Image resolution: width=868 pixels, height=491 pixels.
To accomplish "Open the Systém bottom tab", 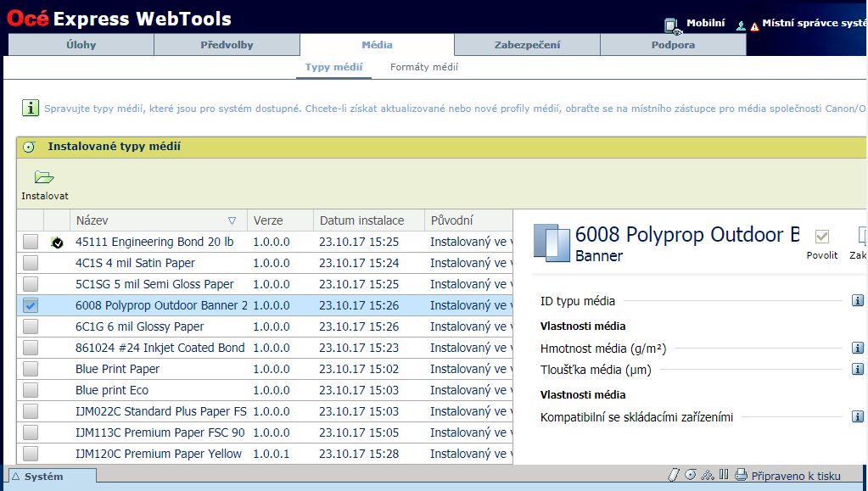I will tap(53, 476).
